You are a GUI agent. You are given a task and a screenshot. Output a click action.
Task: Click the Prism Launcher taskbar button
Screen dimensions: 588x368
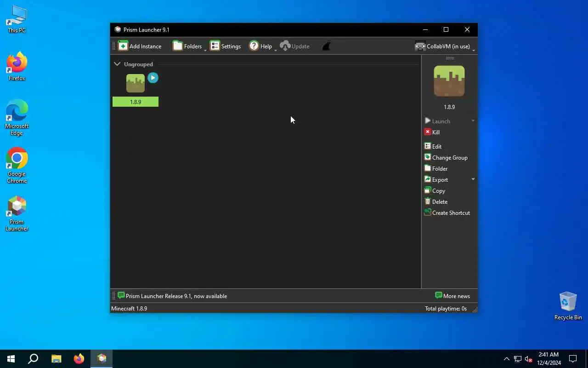(102, 359)
